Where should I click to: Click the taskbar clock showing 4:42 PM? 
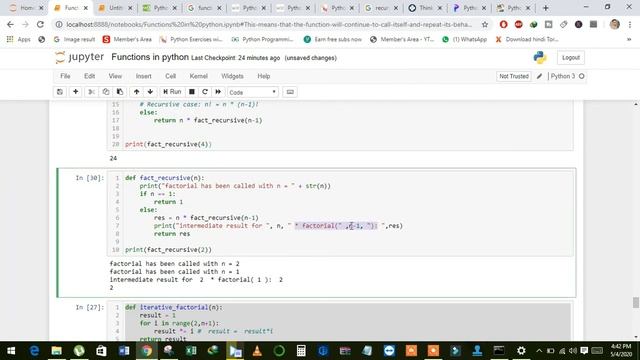pyautogui.click(x=621, y=351)
